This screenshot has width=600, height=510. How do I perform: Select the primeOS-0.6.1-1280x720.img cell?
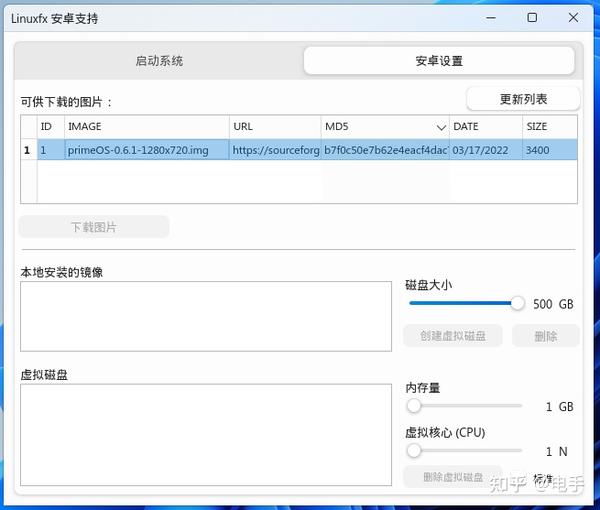point(147,150)
